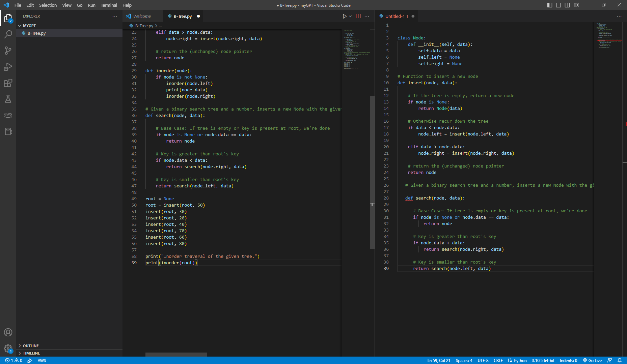Click the Untitled-1 minimap preview
Image resolution: width=627 pixels, height=364 pixels.
[x=607, y=36]
